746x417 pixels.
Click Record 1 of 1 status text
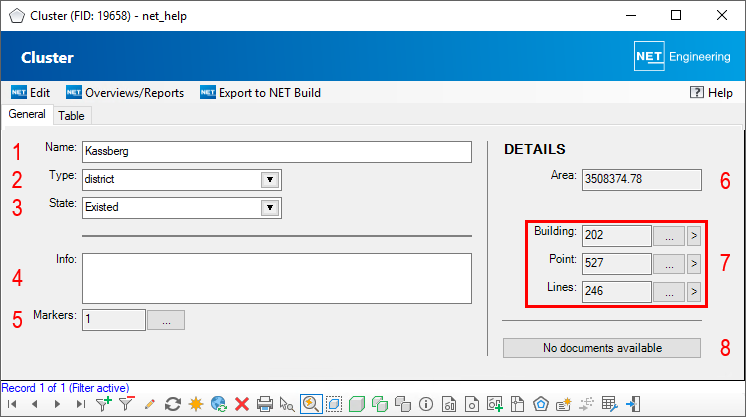pos(66,388)
